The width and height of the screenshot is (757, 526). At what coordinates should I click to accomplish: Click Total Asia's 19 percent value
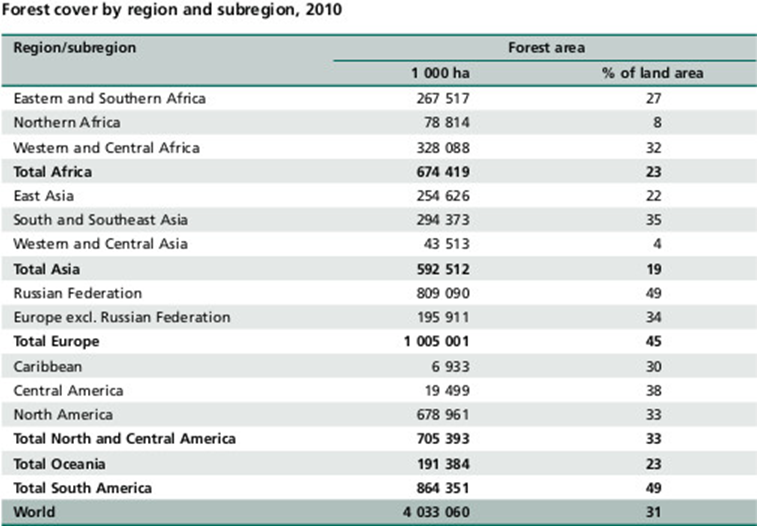654,269
